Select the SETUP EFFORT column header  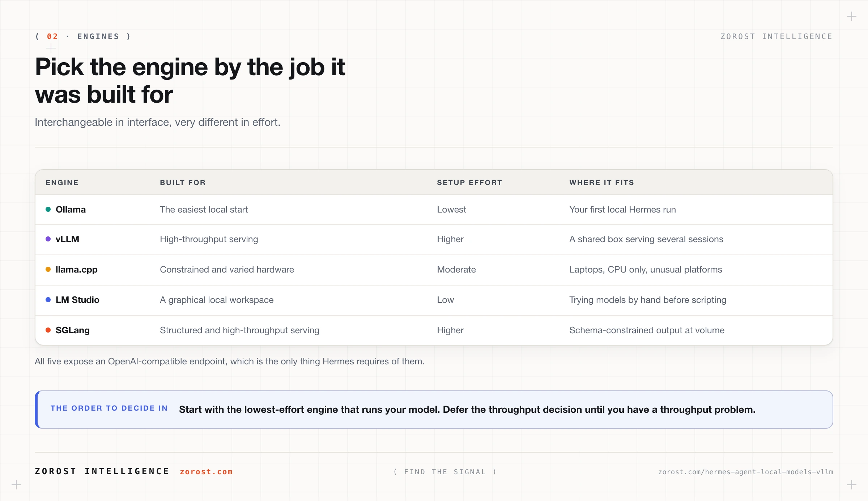point(469,183)
